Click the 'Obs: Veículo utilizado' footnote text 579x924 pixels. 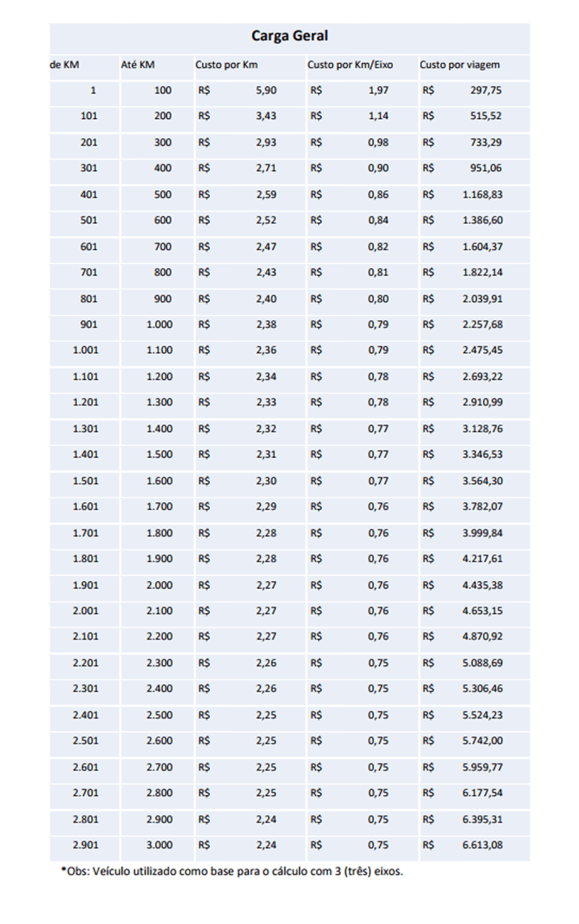pyautogui.click(x=232, y=872)
